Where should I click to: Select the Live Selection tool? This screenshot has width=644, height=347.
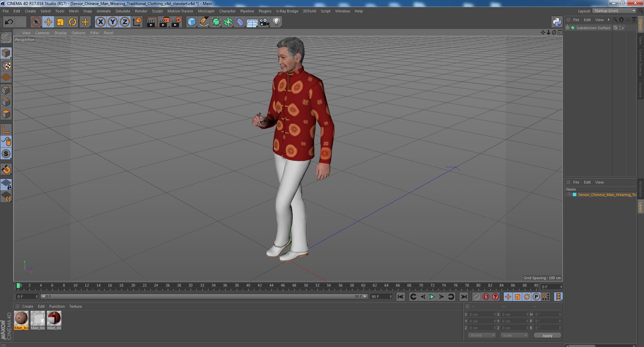click(36, 22)
